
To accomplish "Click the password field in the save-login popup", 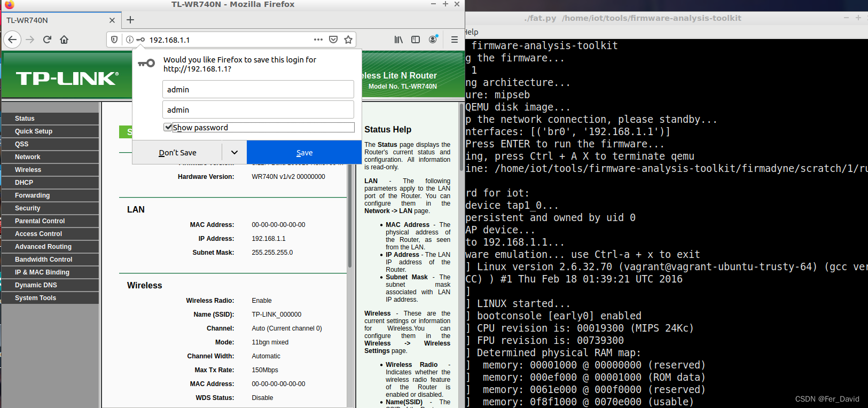I will tap(258, 109).
